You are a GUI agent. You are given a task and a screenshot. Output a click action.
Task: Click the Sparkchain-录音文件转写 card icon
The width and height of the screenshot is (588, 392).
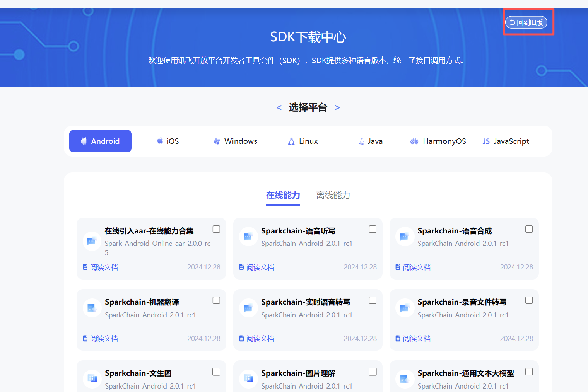(x=405, y=308)
